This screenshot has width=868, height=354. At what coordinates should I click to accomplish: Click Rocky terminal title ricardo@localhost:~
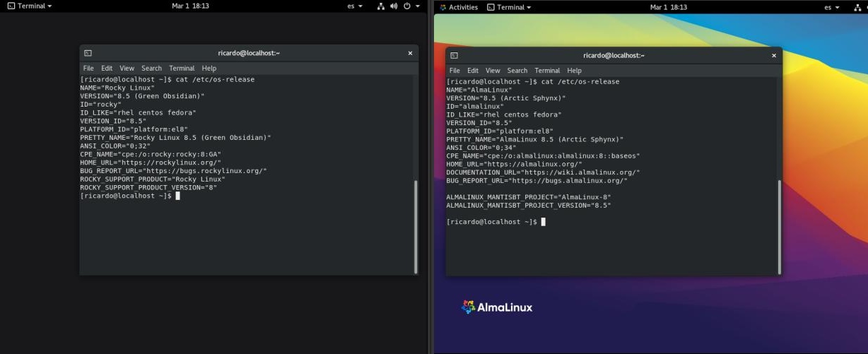[249, 53]
